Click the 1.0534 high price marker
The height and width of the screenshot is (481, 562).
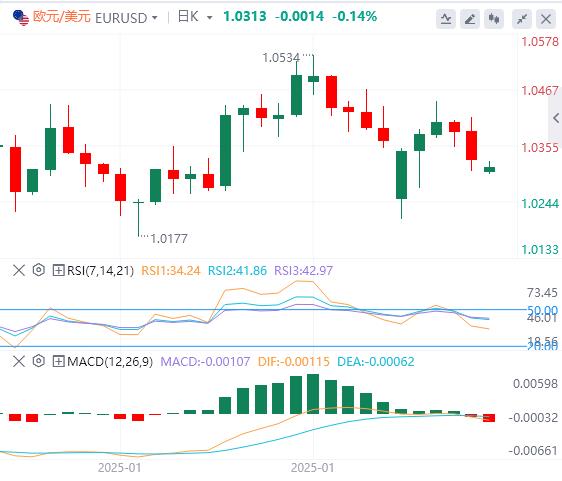pos(281,58)
